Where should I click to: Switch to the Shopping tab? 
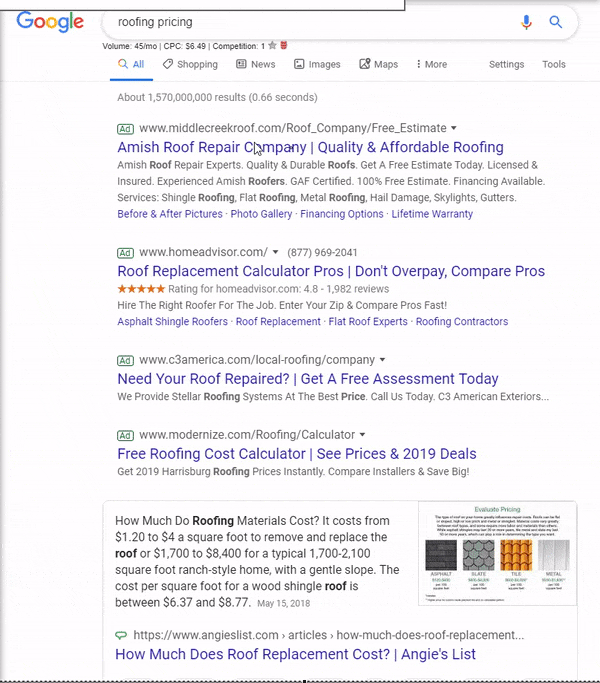[190, 64]
